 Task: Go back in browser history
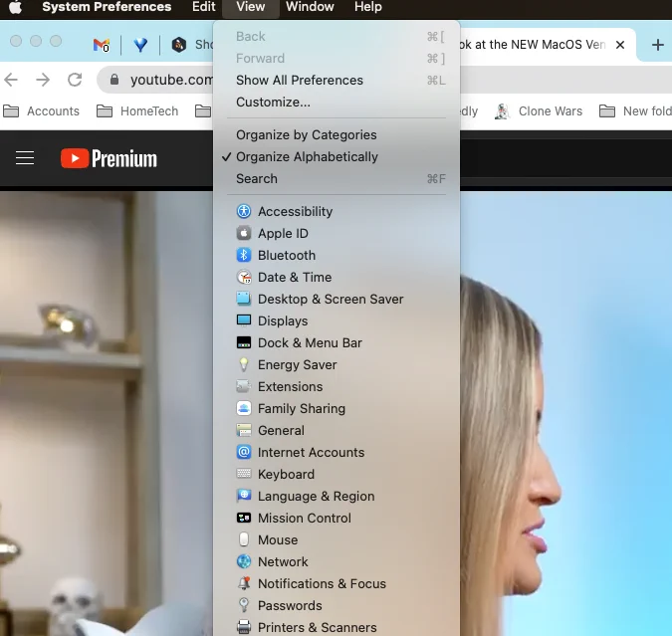coord(11,80)
